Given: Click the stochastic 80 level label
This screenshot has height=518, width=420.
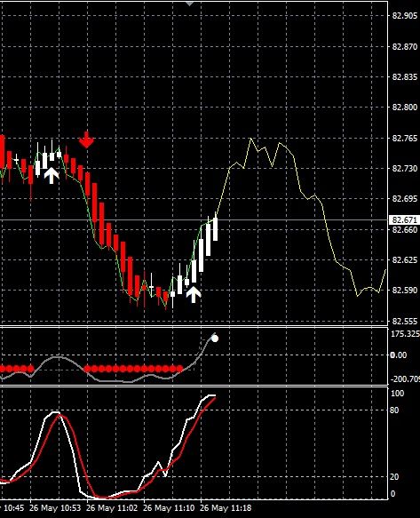Looking at the screenshot, I should pos(394,410).
